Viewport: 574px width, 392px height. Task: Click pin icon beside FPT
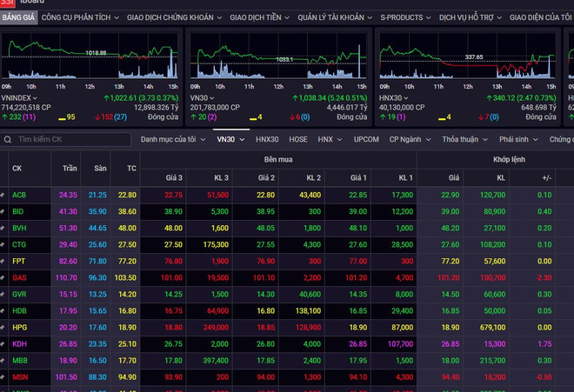coord(4,261)
